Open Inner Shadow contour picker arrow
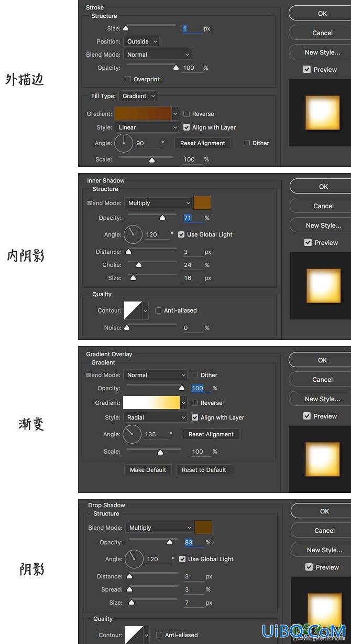This screenshot has height=644, width=351. click(x=145, y=310)
